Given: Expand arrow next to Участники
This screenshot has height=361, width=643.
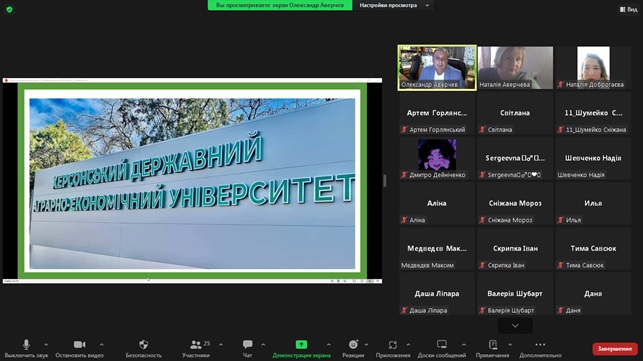Looking at the screenshot, I should (x=221, y=345).
